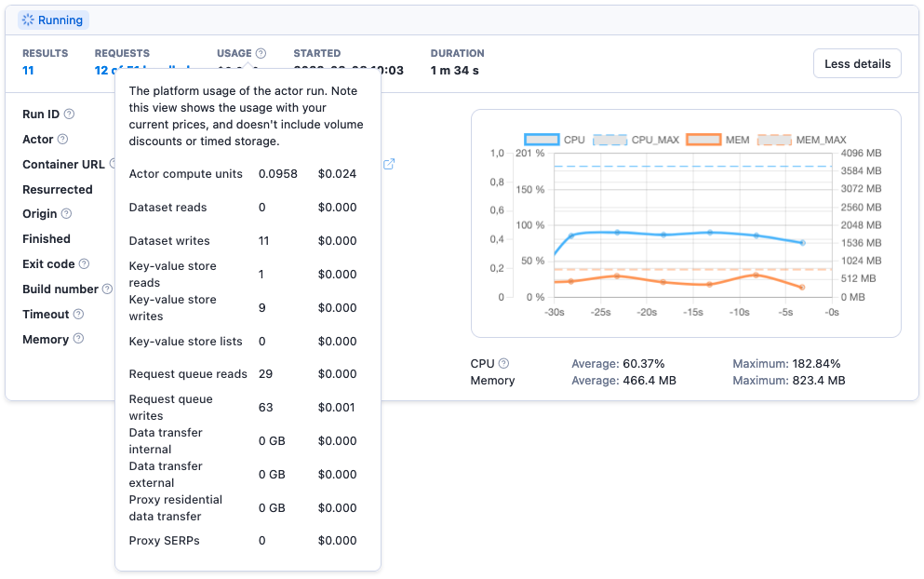Click the Build number help icon
Screen dimensions: 924x579
(x=107, y=289)
